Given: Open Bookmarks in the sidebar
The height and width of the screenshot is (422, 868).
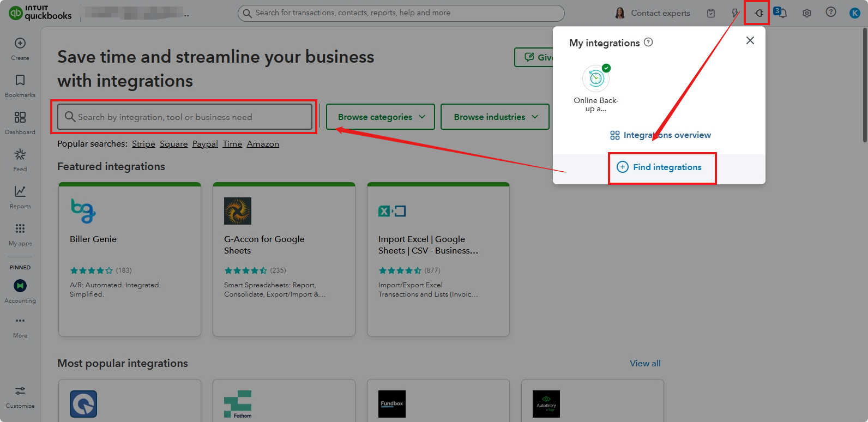Looking at the screenshot, I should click(20, 86).
